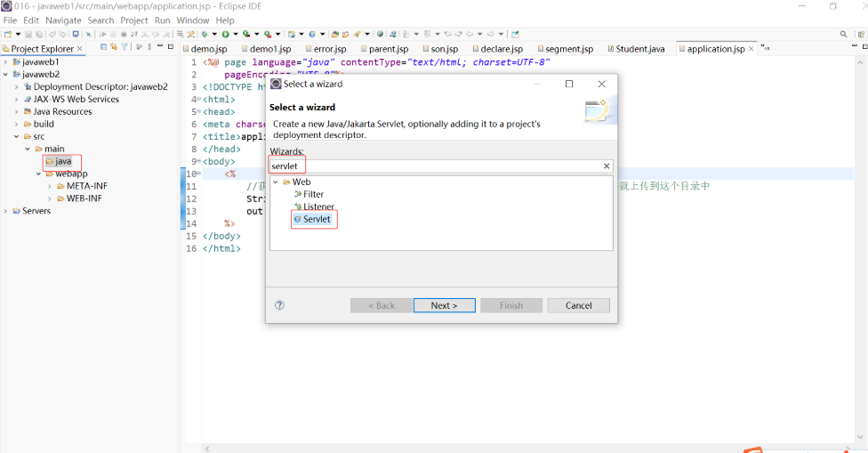Screen dimensions: 868x453
Task: Switch to the error.jsp tab
Action: coord(326,49)
